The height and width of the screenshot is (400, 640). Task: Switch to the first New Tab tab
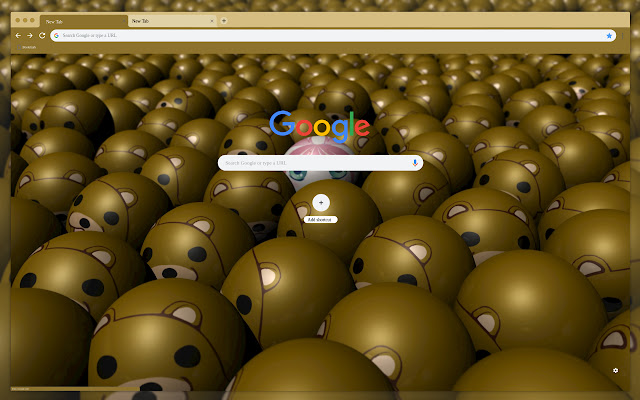coord(84,21)
